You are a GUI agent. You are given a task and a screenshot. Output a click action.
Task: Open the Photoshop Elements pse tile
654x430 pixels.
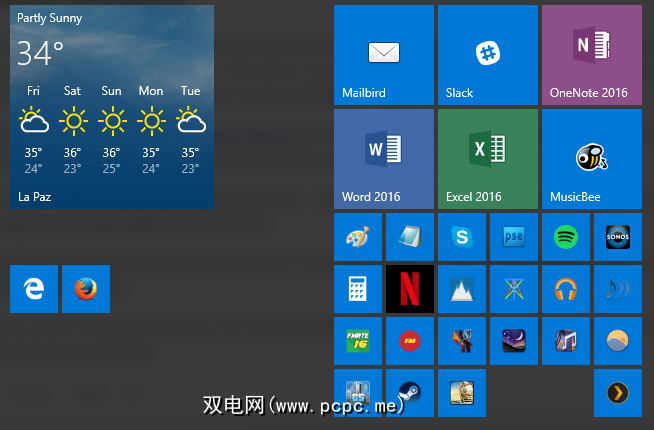pyautogui.click(x=514, y=237)
